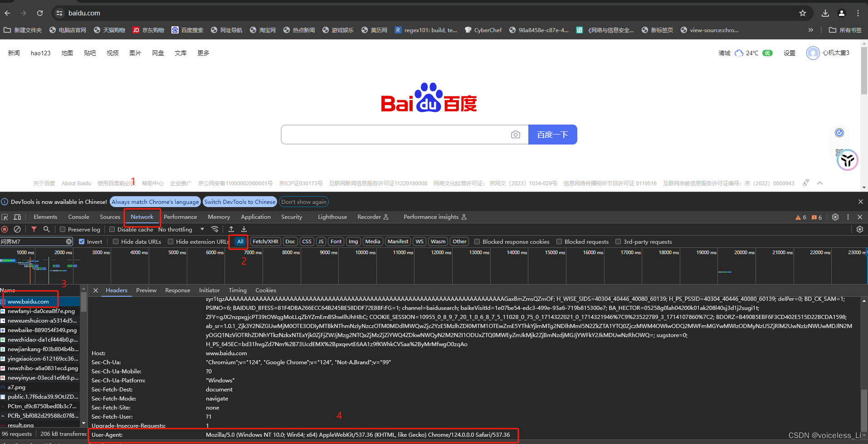The width and height of the screenshot is (868, 444).
Task: Open DevTools customize three-dot menu
Action: coord(848,217)
